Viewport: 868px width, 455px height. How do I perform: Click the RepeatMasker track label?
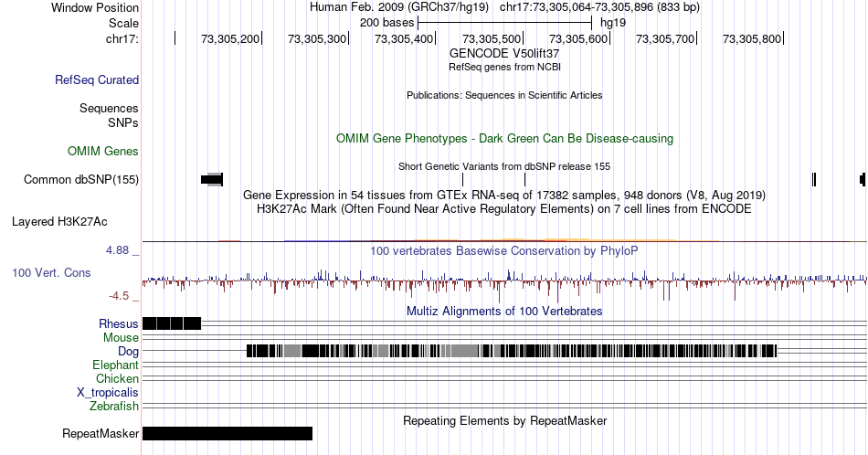[x=101, y=433]
